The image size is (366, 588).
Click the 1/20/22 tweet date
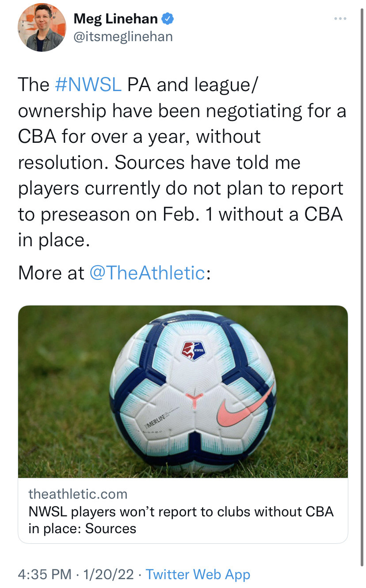click(108, 574)
